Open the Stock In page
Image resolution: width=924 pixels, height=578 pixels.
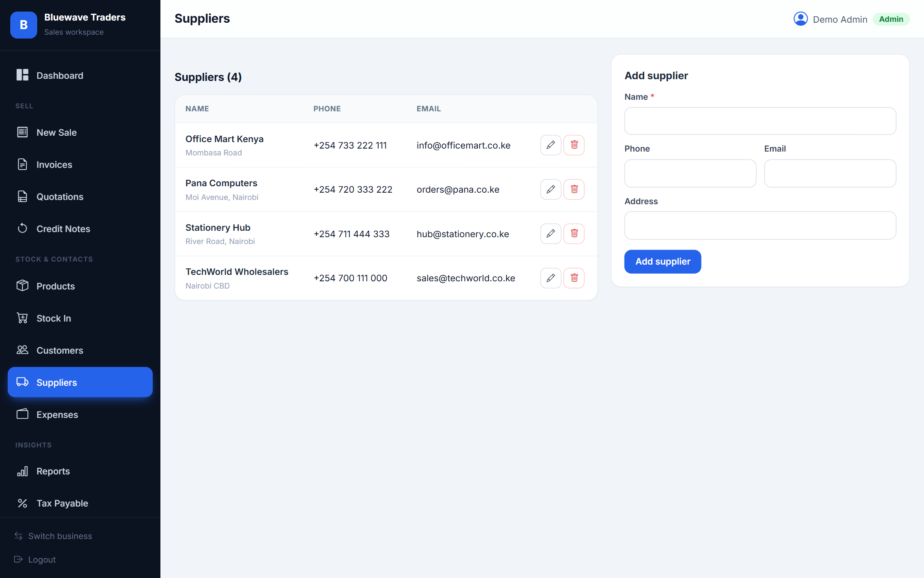click(80, 318)
